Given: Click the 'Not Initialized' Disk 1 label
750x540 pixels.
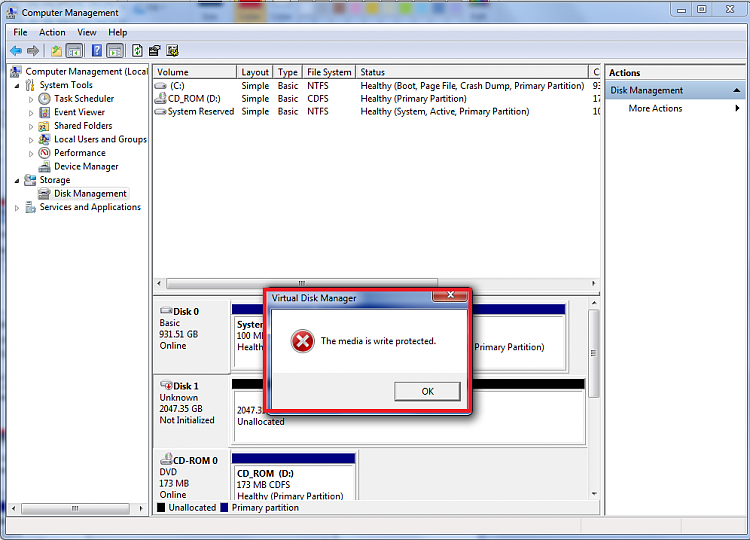Looking at the screenshot, I should click(187, 420).
